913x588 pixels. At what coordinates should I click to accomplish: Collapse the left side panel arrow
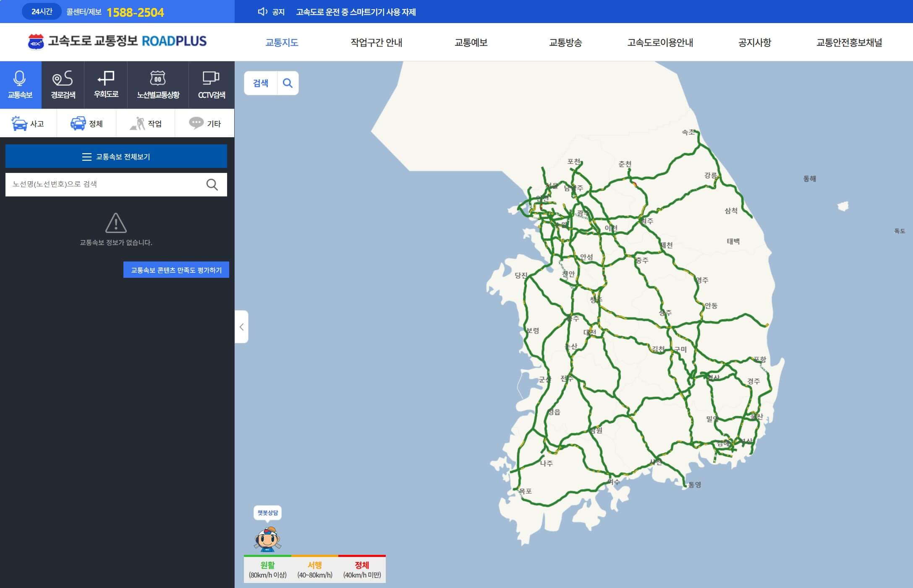(x=241, y=327)
